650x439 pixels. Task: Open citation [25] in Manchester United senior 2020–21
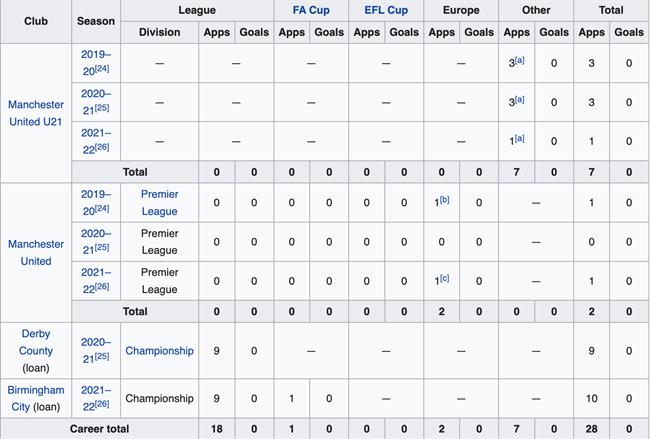(103, 247)
